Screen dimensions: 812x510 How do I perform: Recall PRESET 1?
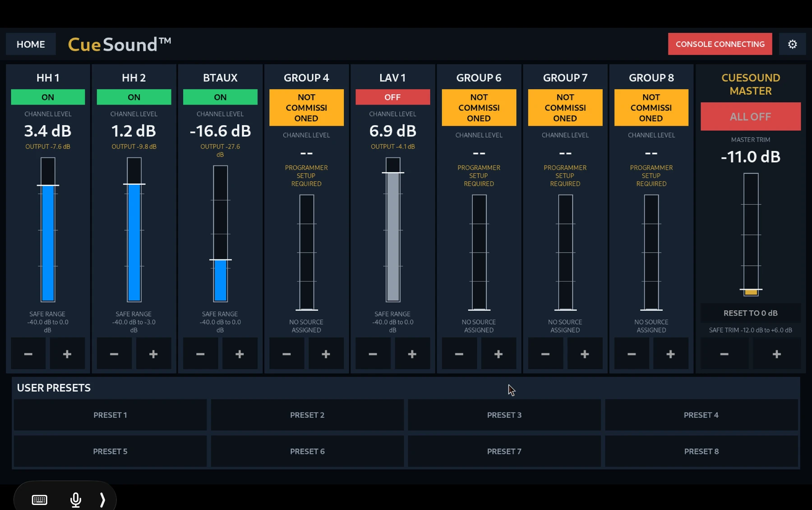tap(110, 415)
